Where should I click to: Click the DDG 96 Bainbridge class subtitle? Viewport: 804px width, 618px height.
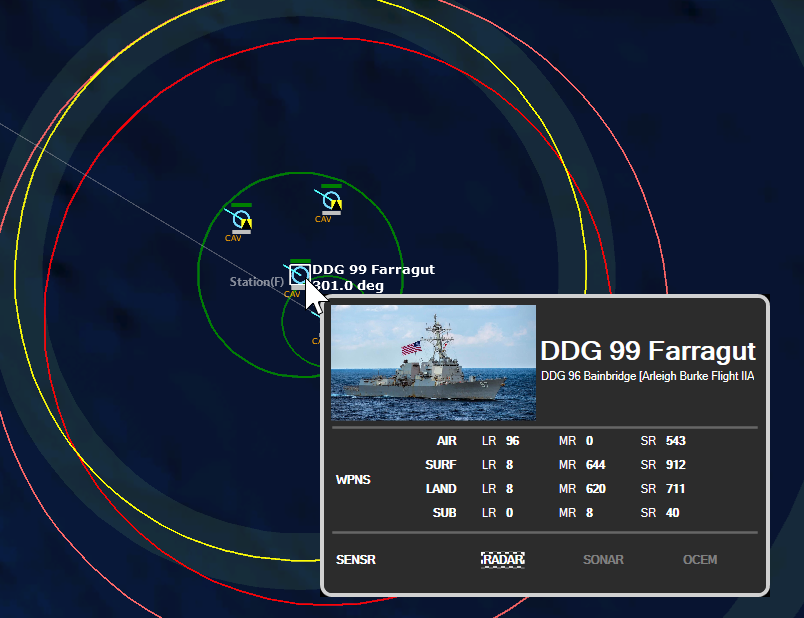(648, 376)
